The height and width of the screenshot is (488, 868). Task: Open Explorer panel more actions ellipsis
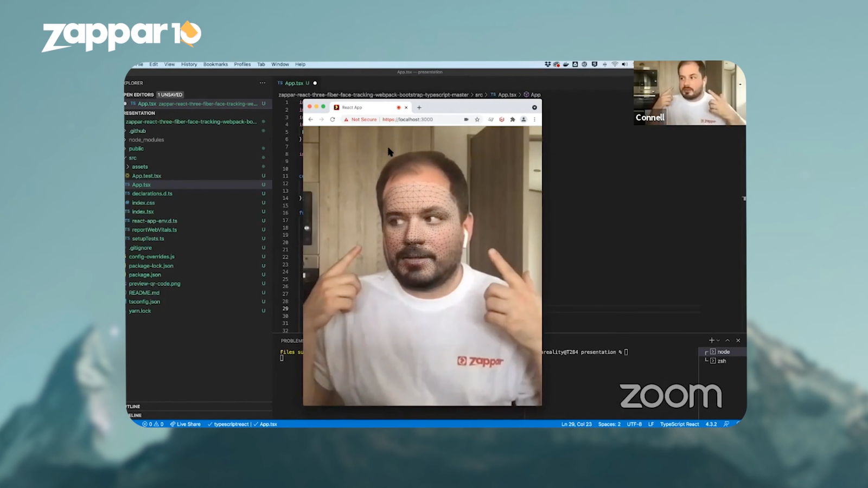point(263,83)
